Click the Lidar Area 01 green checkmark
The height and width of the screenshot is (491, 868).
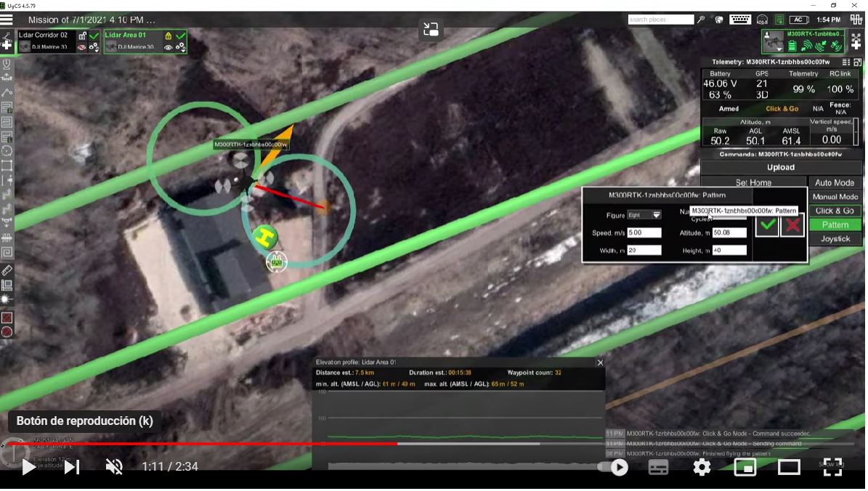(180, 36)
